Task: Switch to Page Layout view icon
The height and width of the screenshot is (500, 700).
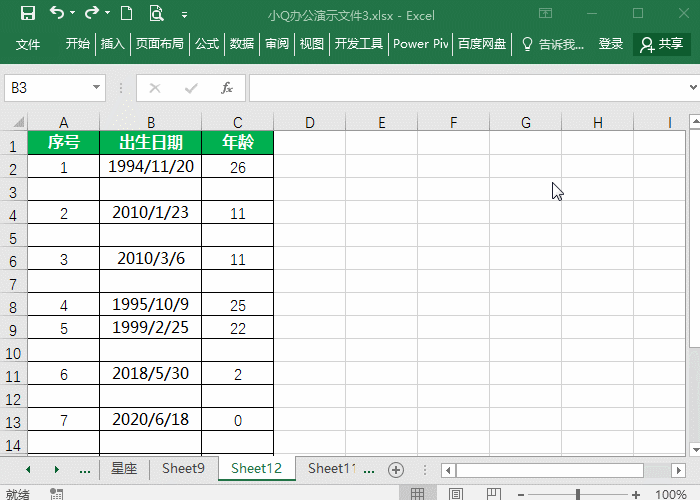Action: 456,494
